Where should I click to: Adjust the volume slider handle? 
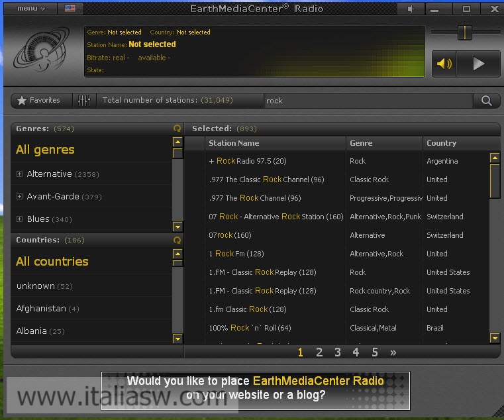pyautogui.click(x=465, y=32)
